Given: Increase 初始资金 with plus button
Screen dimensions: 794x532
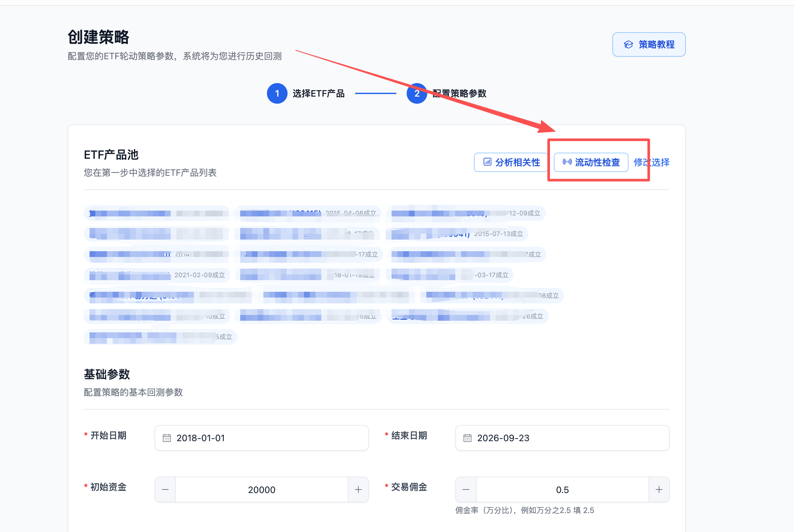Looking at the screenshot, I should point(358,489).
